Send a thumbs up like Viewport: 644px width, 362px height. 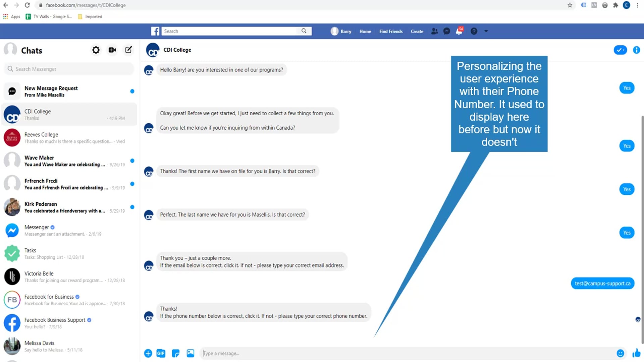click(636, 353)
